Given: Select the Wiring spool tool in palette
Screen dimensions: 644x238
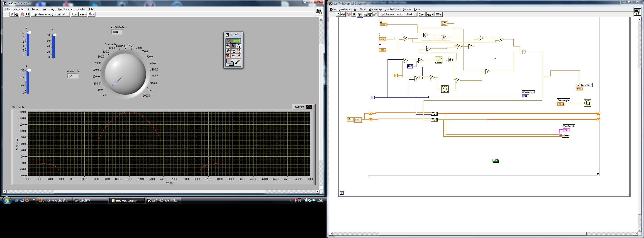Looking at the screenshot, I should (228, 51).
